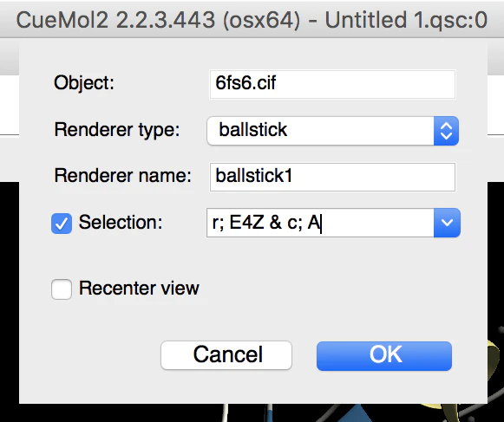This screenshot has height=422, width=504.
Task: Confirm the renderer with OK
Action: pos(384,355)
